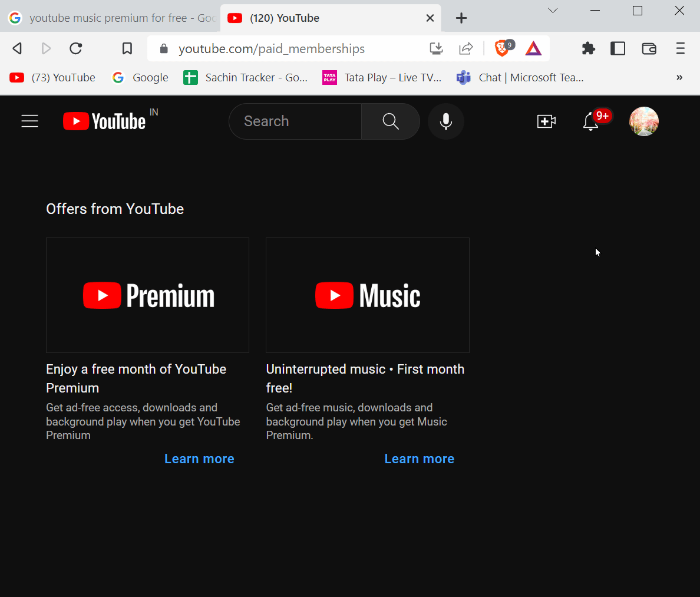Open the YouTube guide hamburger menu
This screenshot has width=700, height=597.
[30, 121]
